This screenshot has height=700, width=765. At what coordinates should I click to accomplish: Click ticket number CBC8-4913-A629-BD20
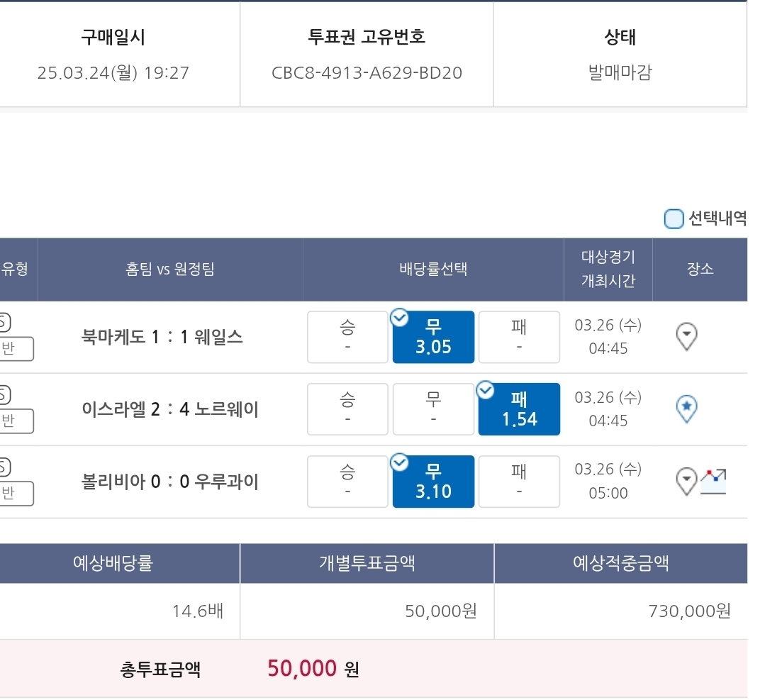click(367, 73)
